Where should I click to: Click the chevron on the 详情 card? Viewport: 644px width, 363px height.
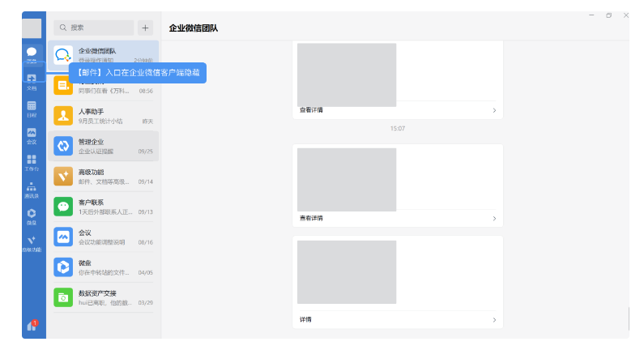tap(494, 320)
